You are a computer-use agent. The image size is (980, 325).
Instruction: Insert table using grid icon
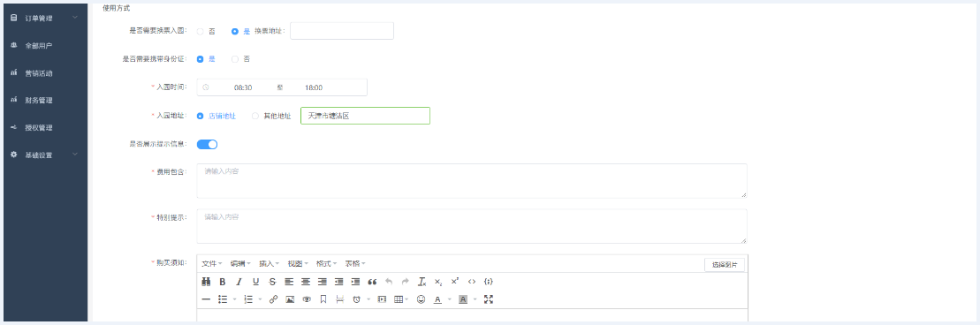click(x=399, y=299)
